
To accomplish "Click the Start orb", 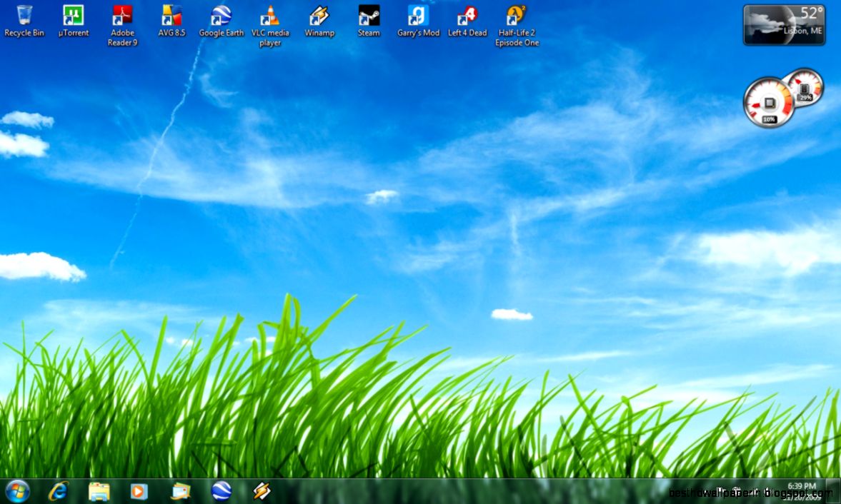I will point(16,492).
